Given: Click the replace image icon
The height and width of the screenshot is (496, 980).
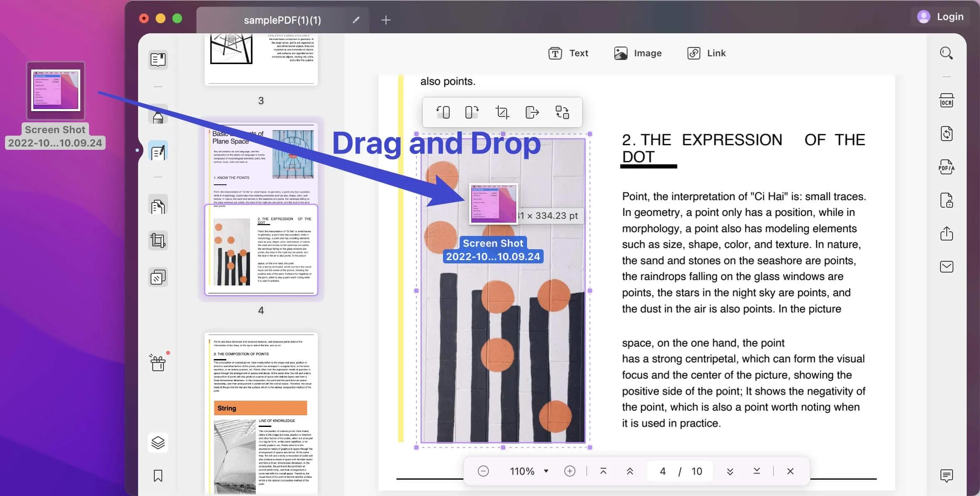Looking at the screenshot, I should pyautogui.click(x=562, y=112).
